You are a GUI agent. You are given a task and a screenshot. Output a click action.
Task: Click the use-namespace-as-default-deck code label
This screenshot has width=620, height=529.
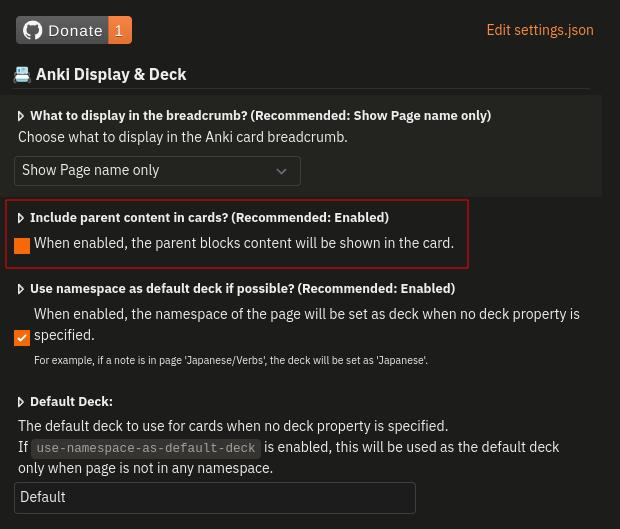click(x=146, y=448)
